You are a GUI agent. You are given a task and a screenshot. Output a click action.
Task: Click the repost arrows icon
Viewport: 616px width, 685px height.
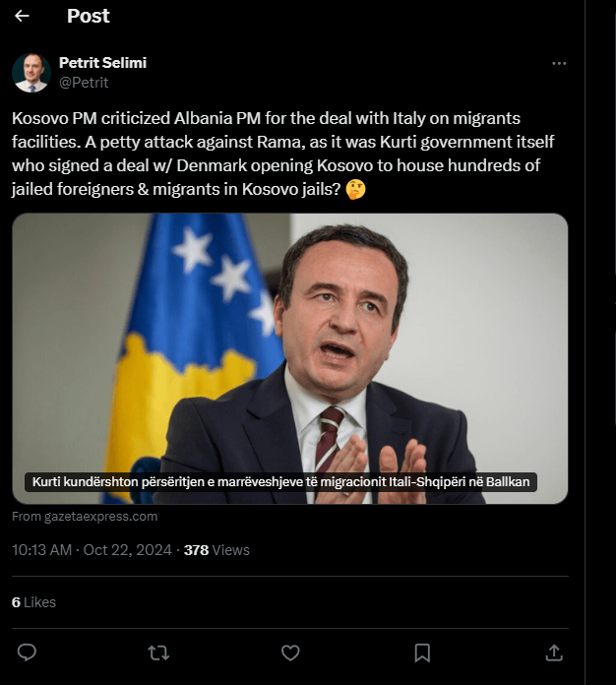[157, 652]
